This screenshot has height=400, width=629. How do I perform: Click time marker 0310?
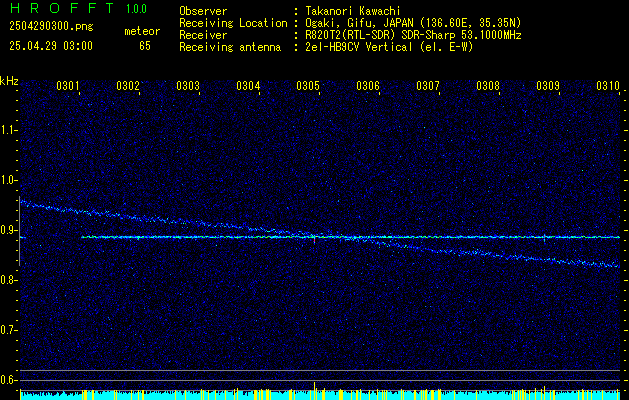(608, 85)
